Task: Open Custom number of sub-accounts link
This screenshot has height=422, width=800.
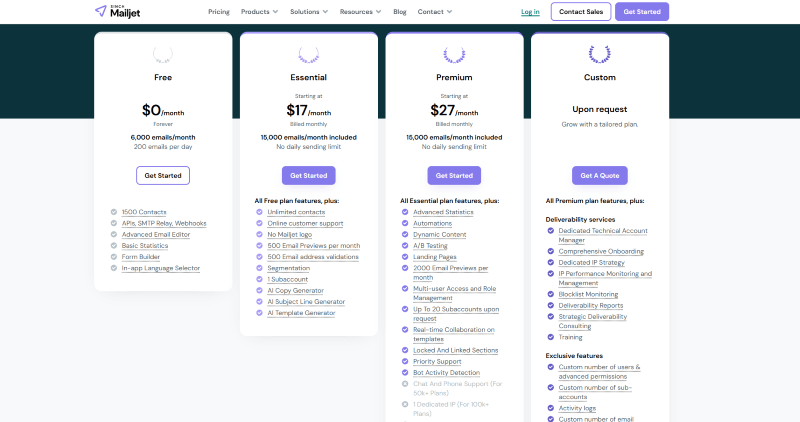Action: pyautogui.click(x=595, y=392)
